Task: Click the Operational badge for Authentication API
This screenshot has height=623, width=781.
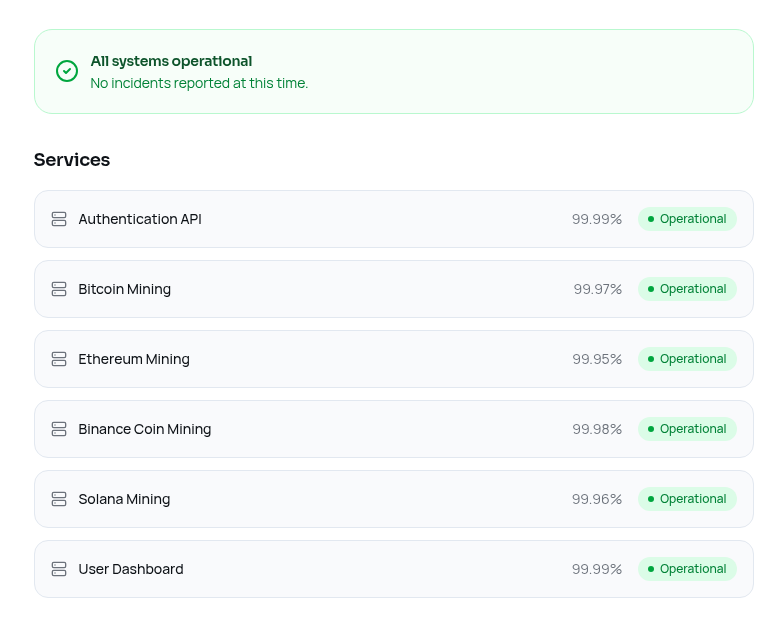Action: point(687,219)
